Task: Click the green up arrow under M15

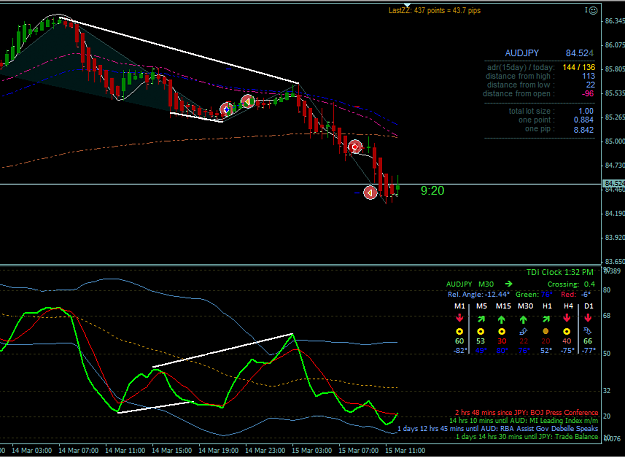Action: click(501, 319)
